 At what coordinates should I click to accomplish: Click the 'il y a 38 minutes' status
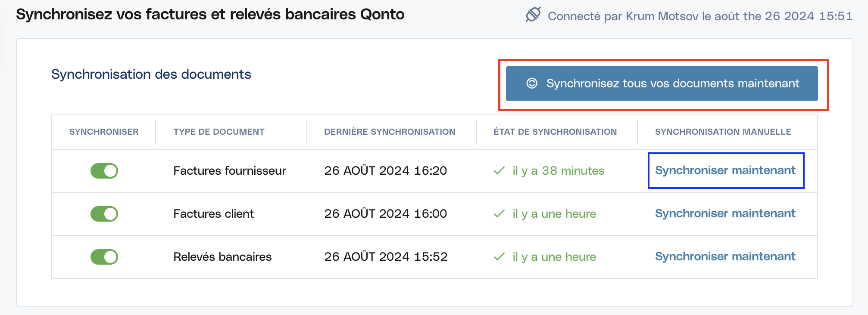click(558, 171)
